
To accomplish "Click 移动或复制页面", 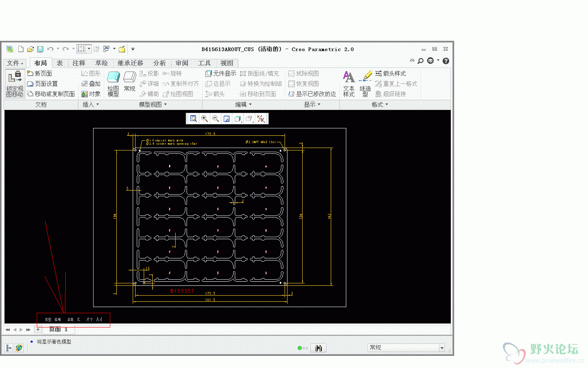I will pos(51,94).
